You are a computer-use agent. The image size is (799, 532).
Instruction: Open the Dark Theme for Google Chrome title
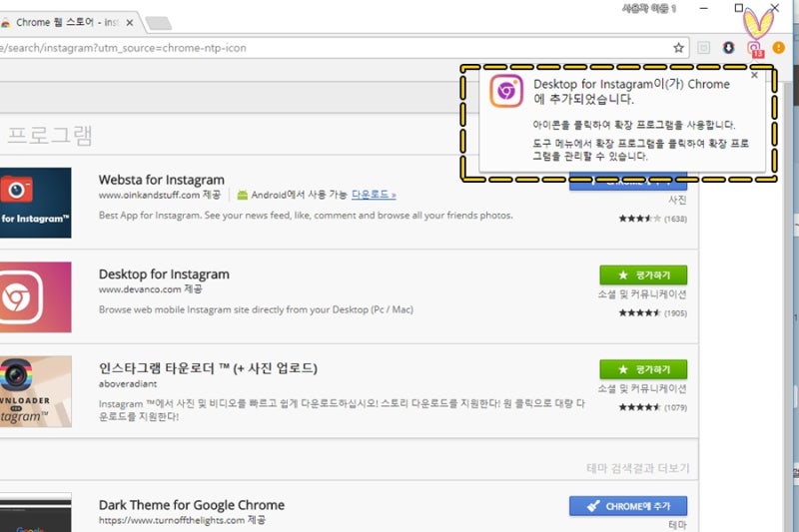click(x=192, y=505)
